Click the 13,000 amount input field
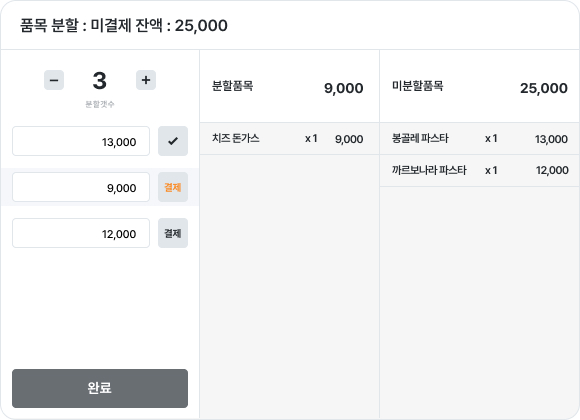 coord(81,141)
